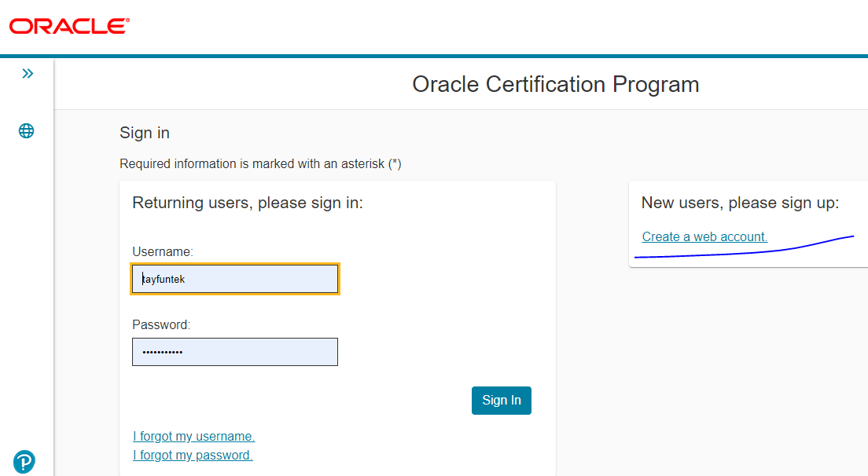This screenshot has height=476, width=868.
Task: Click the teal divider bar under the header
Action: 434,57
